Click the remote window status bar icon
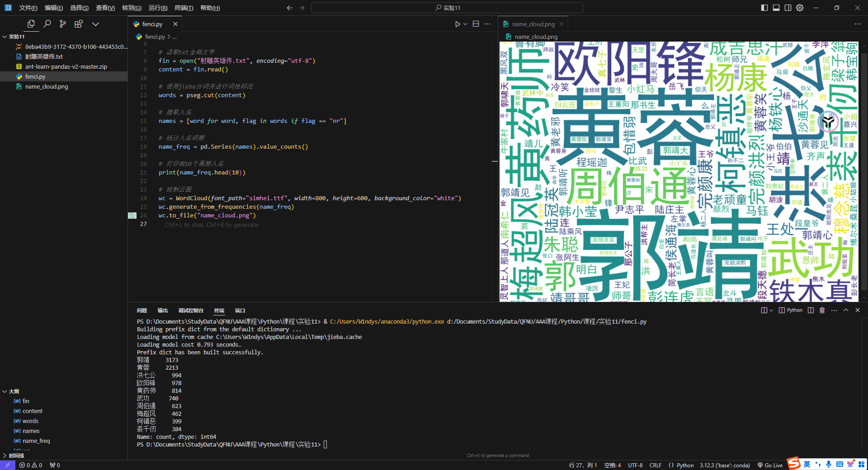This screenshot has height=470, width=868. [8, 465]
